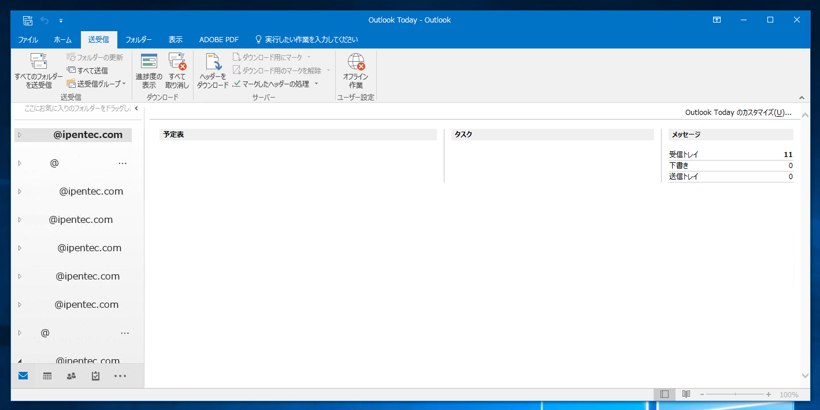Image resolution: width=820 pixels, height=410 pixels.
Task: Switch to Reading view in status bar
Action: 686,394
